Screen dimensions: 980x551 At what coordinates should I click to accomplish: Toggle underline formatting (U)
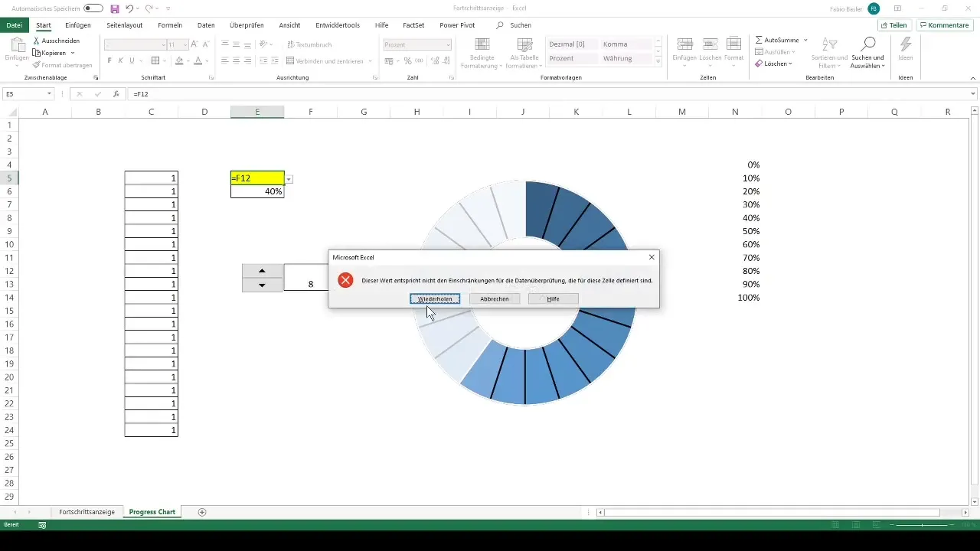pos(132,60)
